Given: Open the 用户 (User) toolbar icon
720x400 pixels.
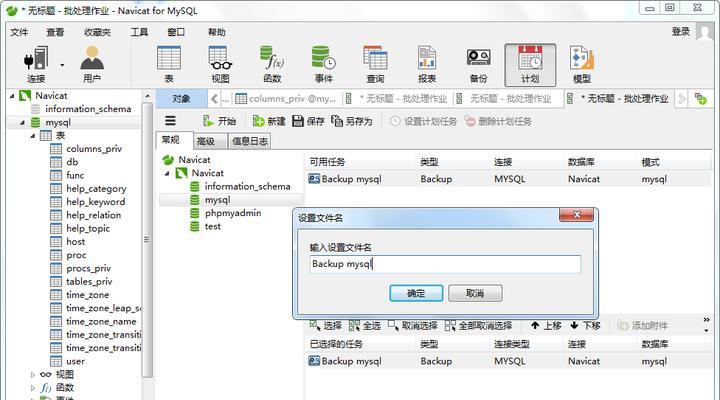Looking at the screenshot, I should click(92, 63).
